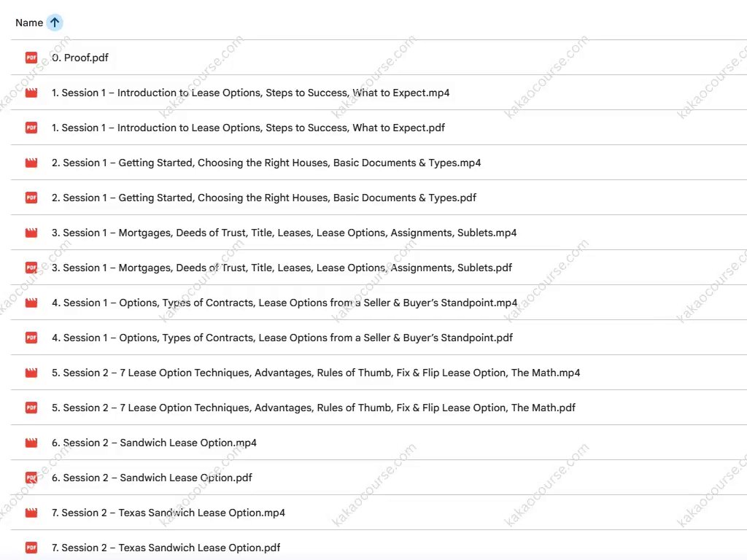Open 1. Session 1 Introduction to Lease Options.pdf
Viewport: 747px width, 560px height.
248,128
